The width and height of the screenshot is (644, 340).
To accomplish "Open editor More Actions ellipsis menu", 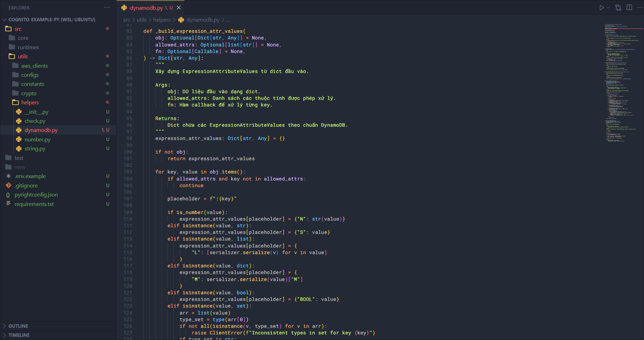I will (639, 8).
